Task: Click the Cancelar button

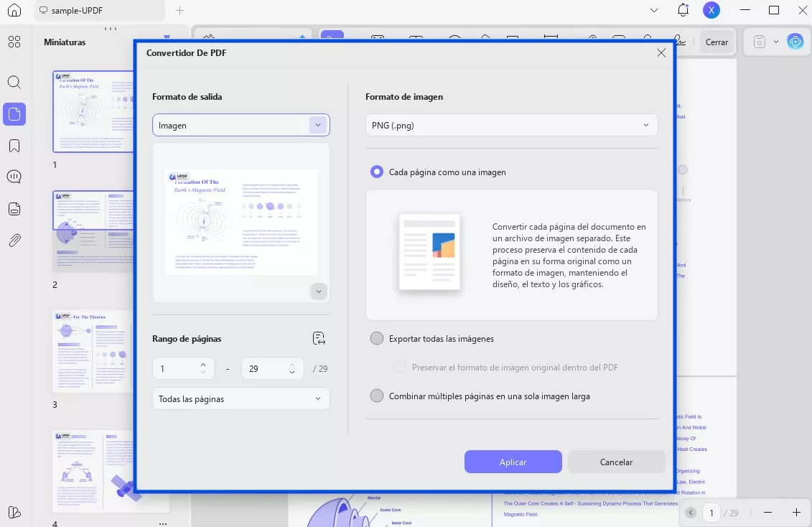Action: pos(616,462)
